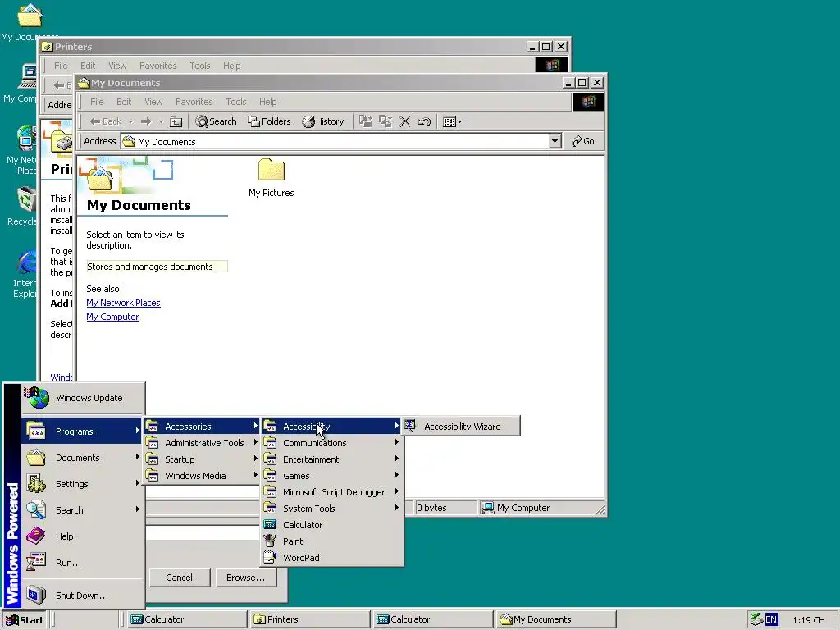
Task: Click the network tray icon beside EN
Action: (756, 620)
